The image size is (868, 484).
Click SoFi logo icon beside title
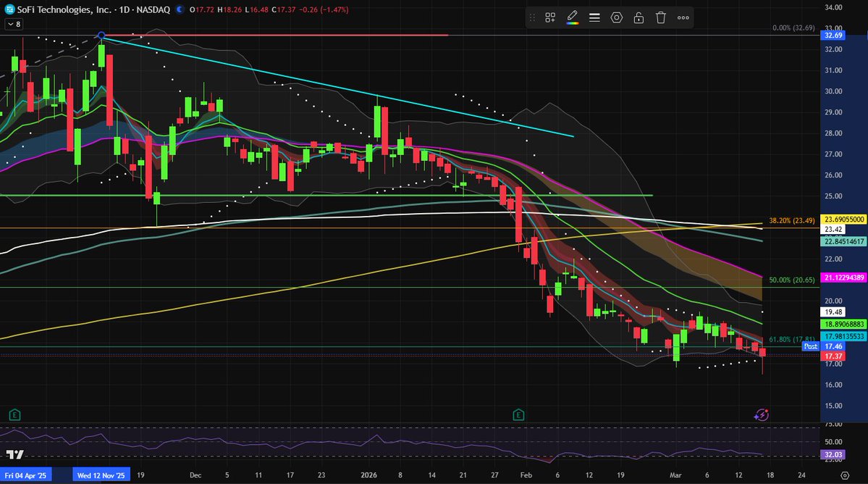pyautogui.click(x=9, y=9)
